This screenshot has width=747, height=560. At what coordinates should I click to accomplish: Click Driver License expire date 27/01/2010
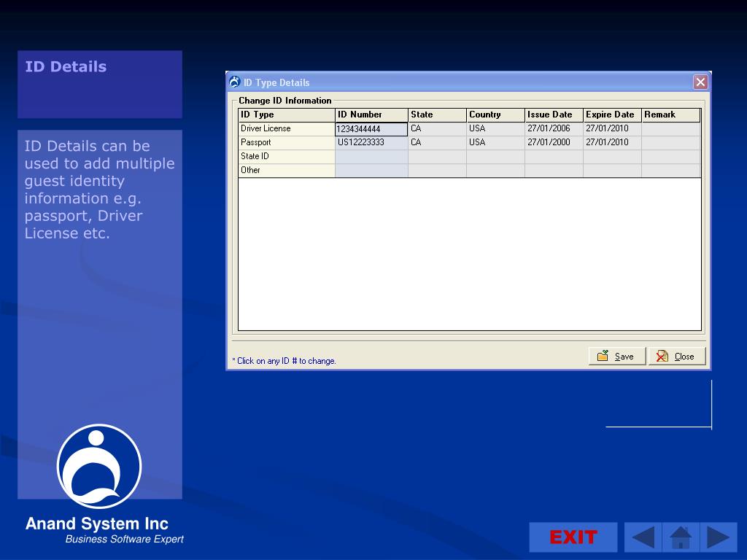(x=612, y=128)
